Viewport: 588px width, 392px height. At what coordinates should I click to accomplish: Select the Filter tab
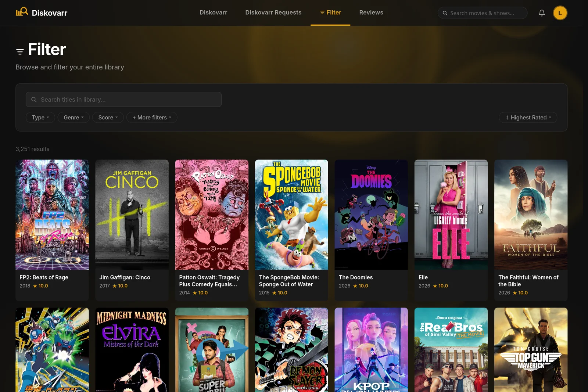click(330, 12)
